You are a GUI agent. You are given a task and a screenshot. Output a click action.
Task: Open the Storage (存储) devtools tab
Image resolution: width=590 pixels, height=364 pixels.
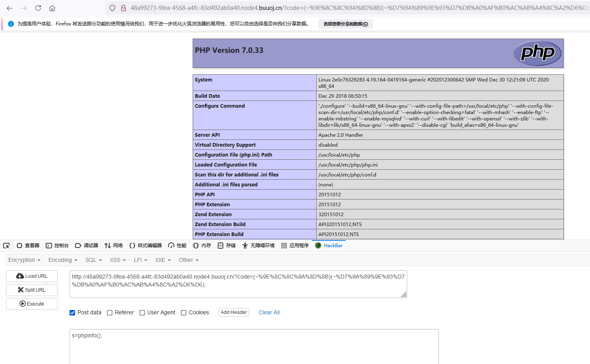pos(226,246)
